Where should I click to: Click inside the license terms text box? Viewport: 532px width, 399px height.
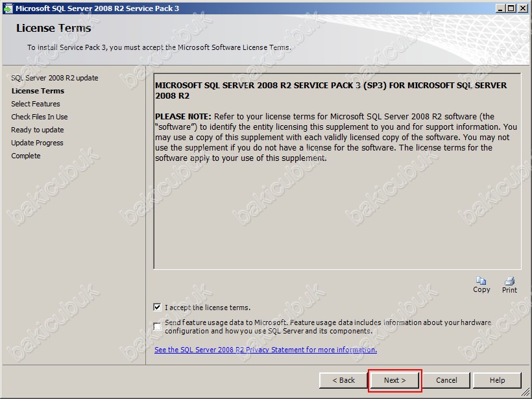pos(337,171)
